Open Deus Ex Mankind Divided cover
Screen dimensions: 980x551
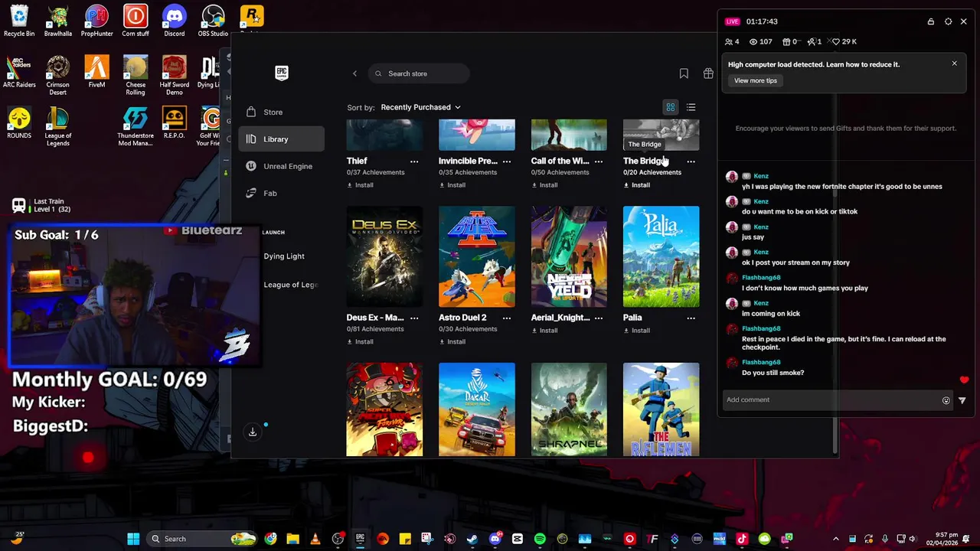point(384,256)
